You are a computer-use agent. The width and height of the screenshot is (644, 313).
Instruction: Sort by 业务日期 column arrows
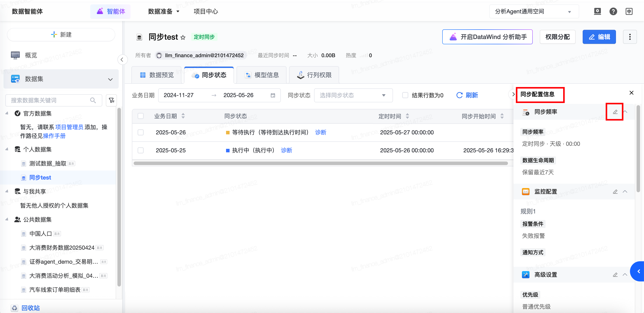click(183, 116)
